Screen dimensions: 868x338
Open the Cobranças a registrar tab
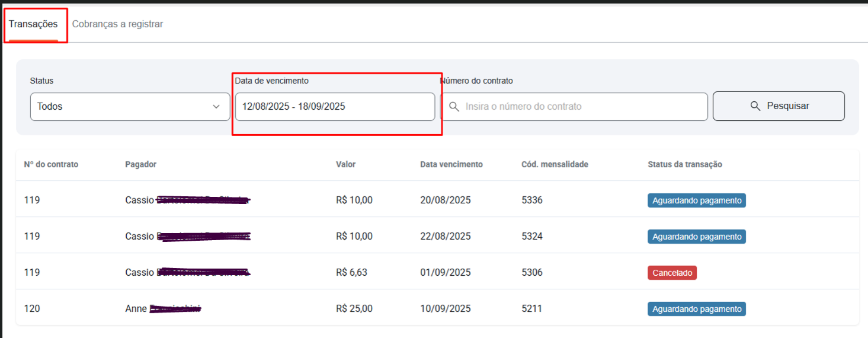point(117,24)
